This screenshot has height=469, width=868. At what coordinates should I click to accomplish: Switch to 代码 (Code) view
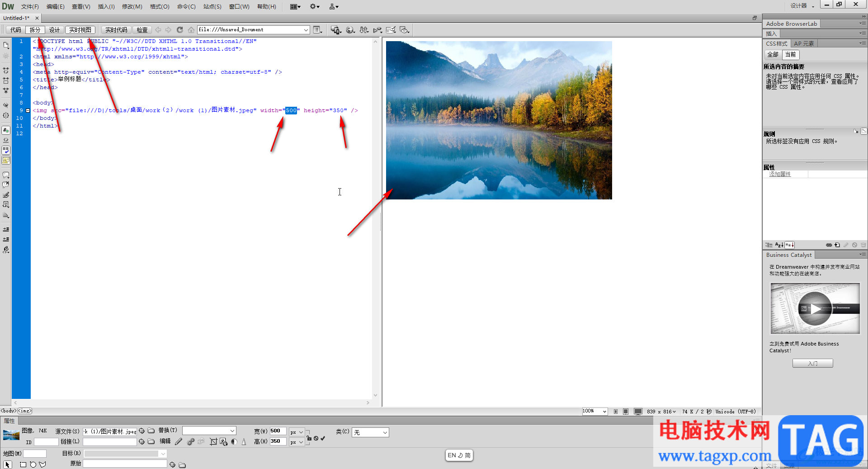(16, 30)
